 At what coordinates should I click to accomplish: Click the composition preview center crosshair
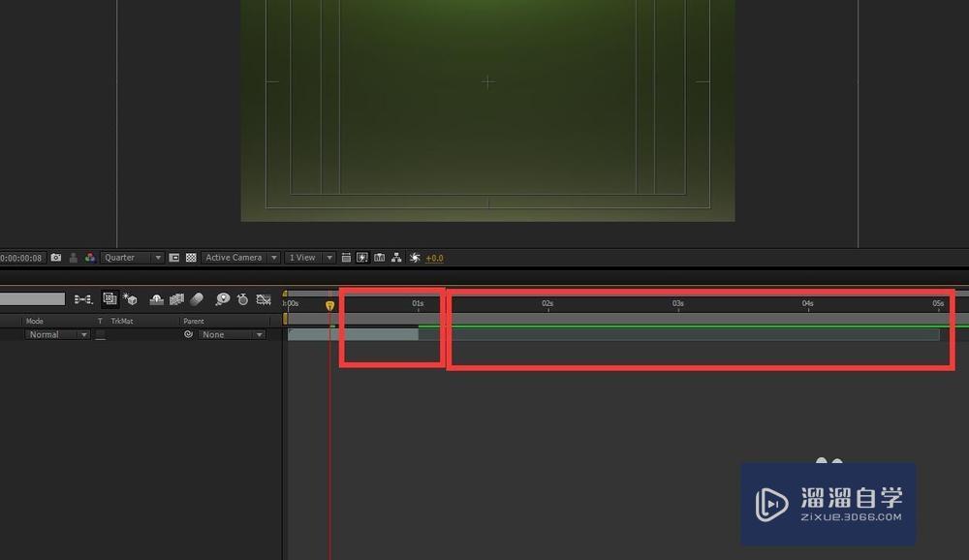(488, 81)
